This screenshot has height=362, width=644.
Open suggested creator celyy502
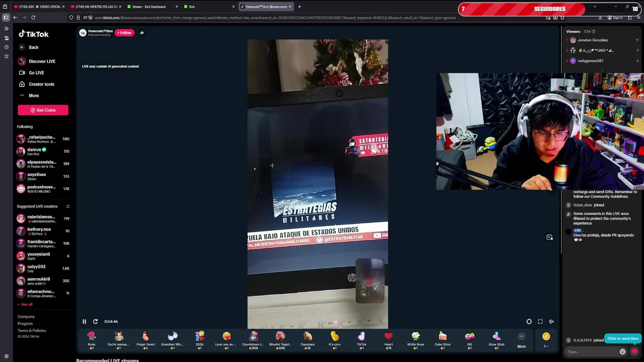[x=43, y=268]
